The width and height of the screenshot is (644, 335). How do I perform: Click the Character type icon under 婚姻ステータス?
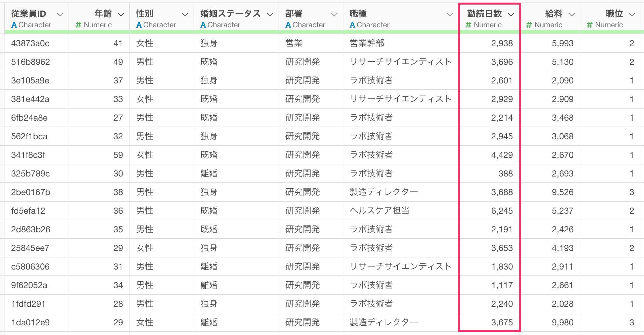[203, 25]
